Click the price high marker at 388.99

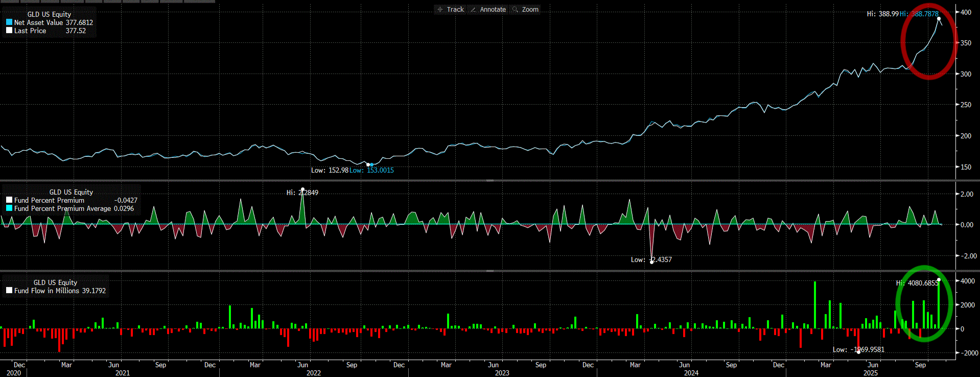(939, 18)
